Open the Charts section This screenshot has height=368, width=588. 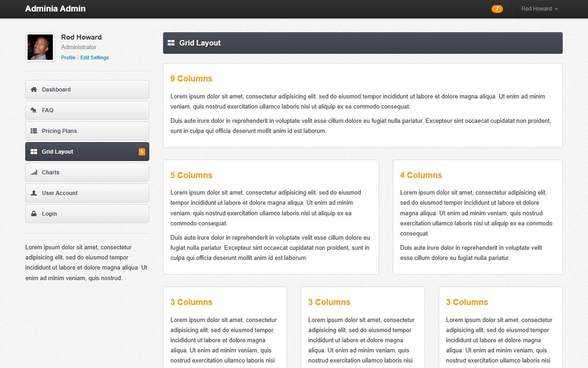coord(87,172)
